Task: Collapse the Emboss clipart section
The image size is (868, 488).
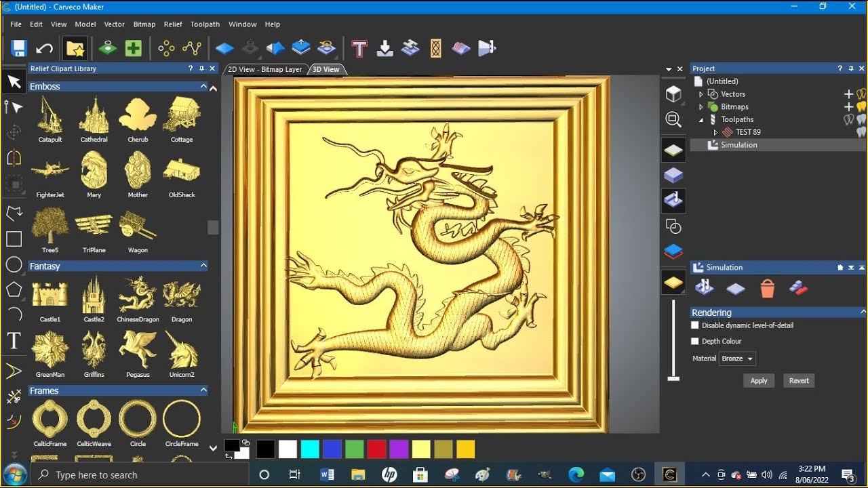Action: click(203, 87)
